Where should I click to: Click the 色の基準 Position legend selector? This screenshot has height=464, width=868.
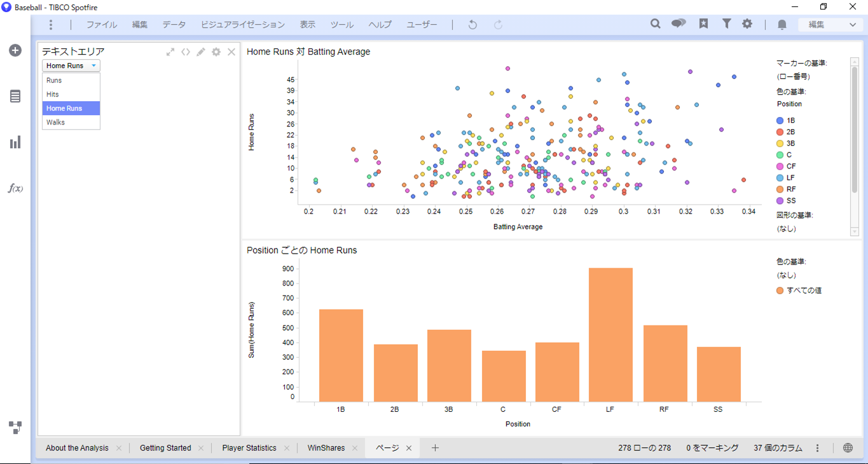(789, 104)
